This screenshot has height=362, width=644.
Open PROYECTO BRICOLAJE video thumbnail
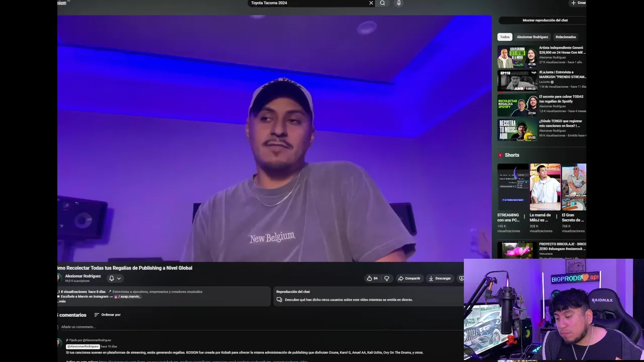click(x=517, y=250)
